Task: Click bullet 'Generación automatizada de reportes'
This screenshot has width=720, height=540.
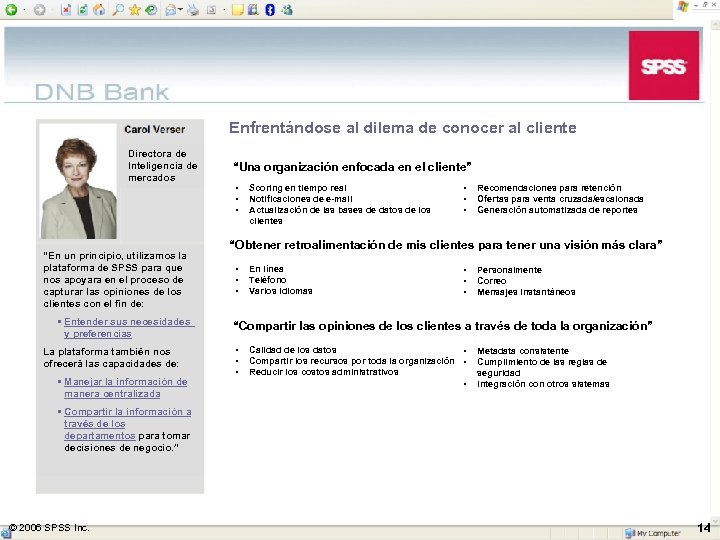Action: (557, 210)
